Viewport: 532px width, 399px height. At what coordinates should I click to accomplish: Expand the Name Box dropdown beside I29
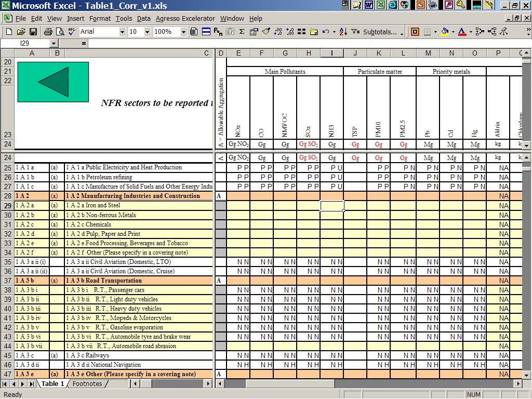tap(54, 44)
